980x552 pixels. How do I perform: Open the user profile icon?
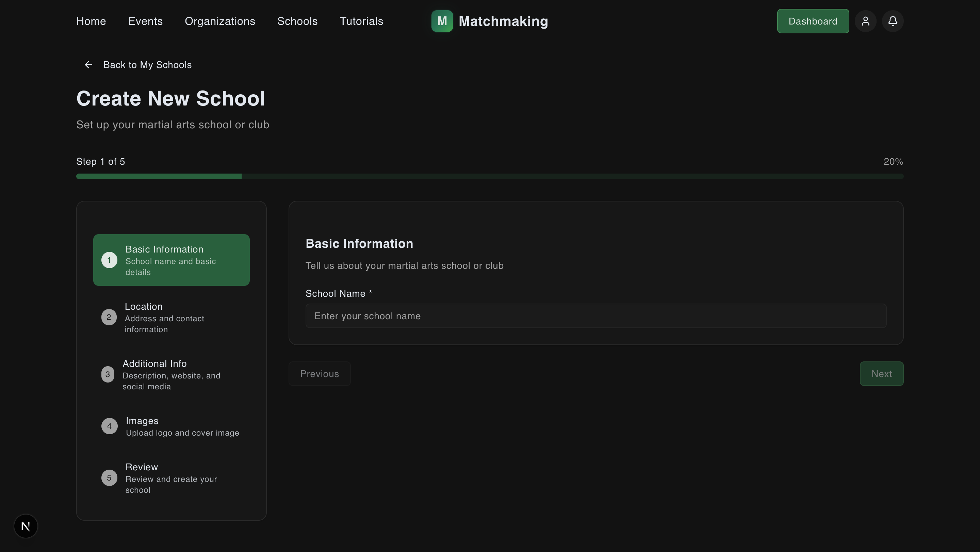click(865, 21)
